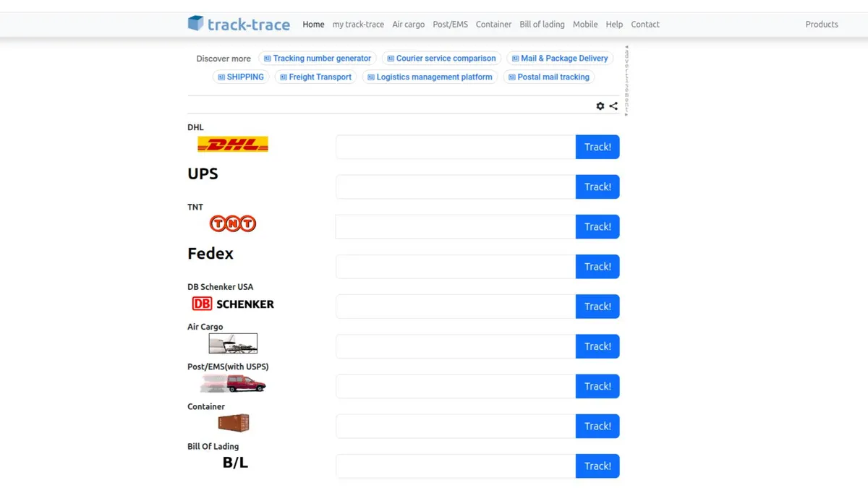Viewport: 868px width, 488px height.
Task: Click the UPS heading
Action: tap(203, 174)
